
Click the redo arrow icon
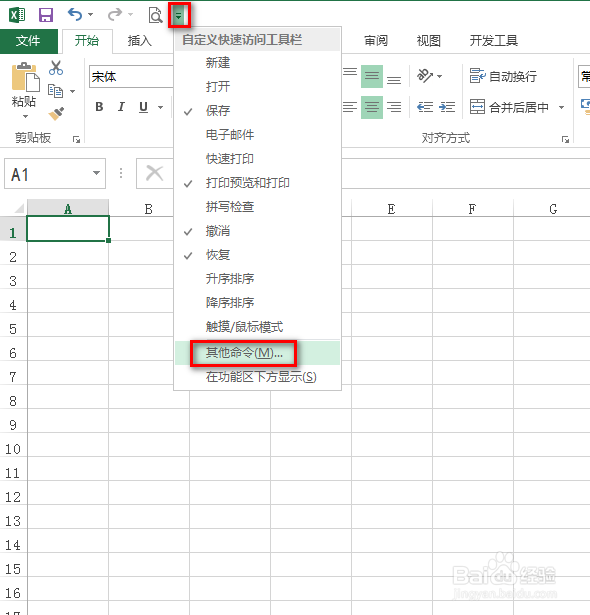[115, 15]
